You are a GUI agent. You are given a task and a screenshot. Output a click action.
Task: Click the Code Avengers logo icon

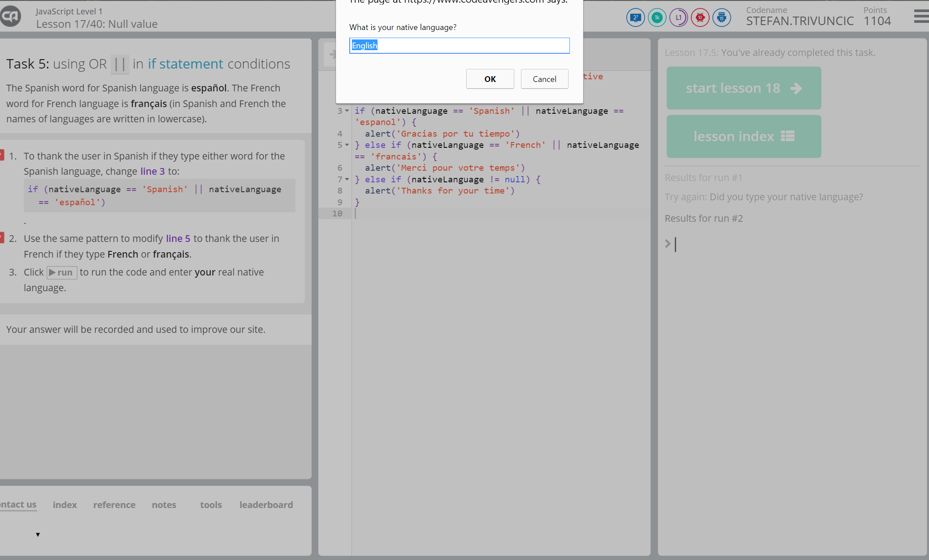click(x=11, y=17)
